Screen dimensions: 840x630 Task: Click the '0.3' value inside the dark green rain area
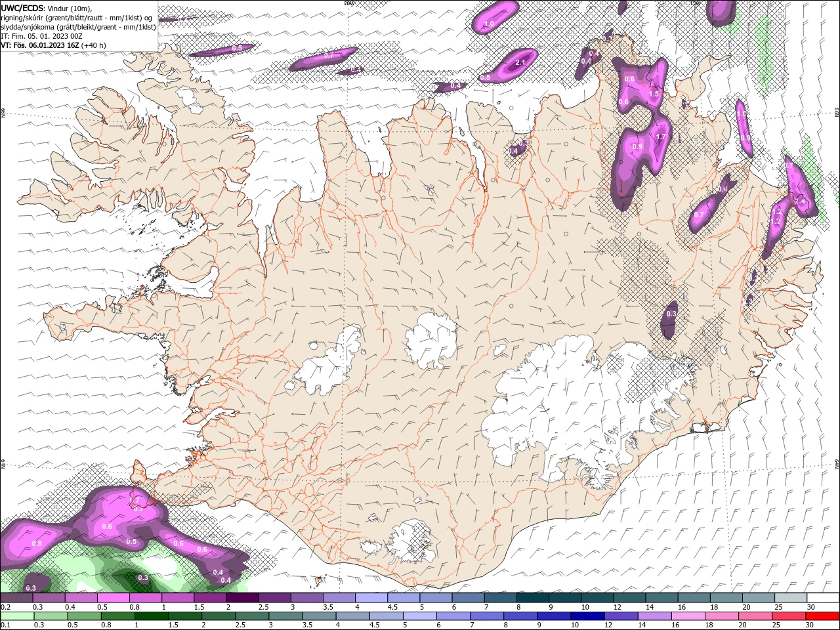coord(143,578)
